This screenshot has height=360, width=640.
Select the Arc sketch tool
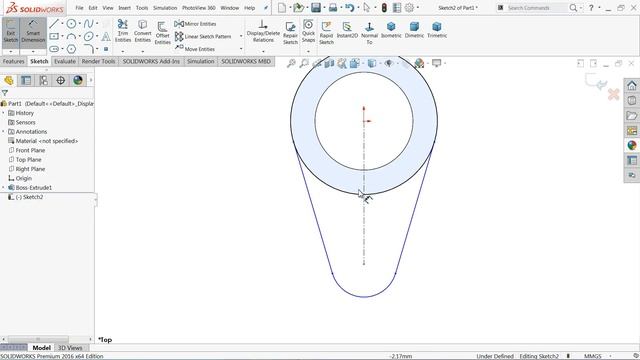point(71,36)
